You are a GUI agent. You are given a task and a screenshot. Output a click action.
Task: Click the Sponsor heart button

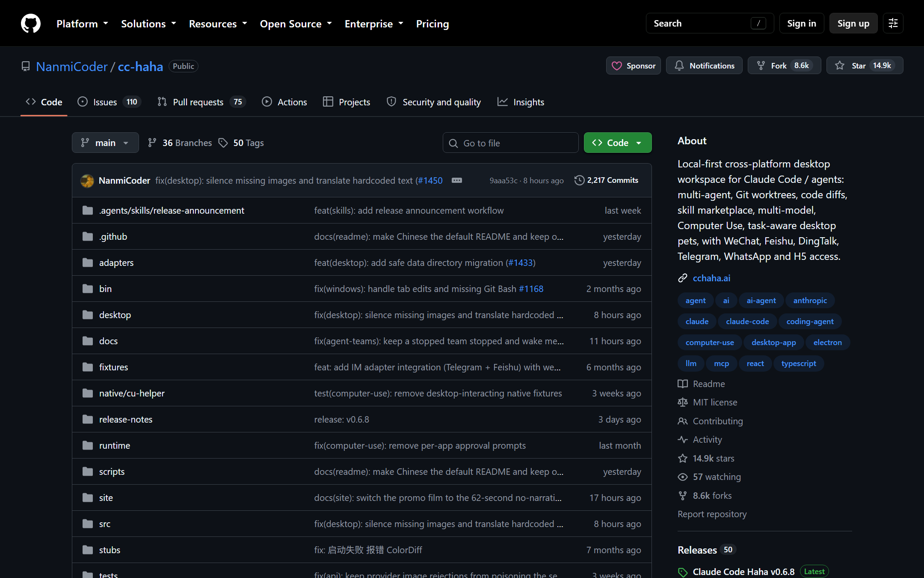[633, 66]
